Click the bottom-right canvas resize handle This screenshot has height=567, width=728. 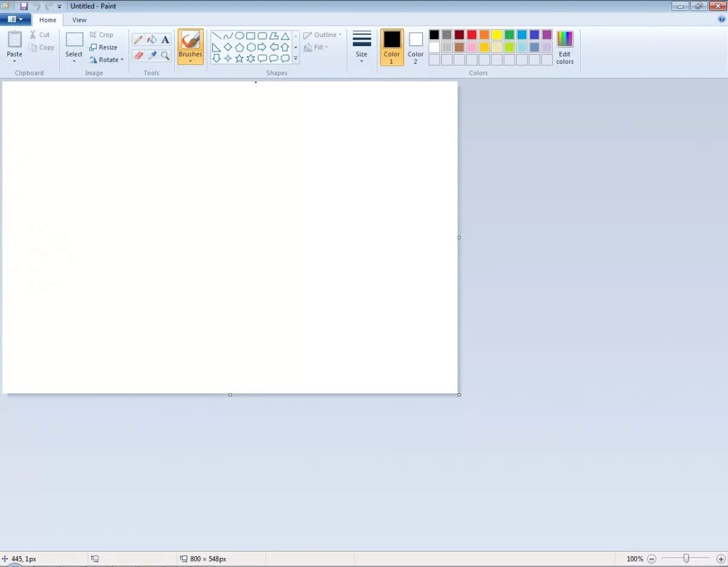pos(459,395)
